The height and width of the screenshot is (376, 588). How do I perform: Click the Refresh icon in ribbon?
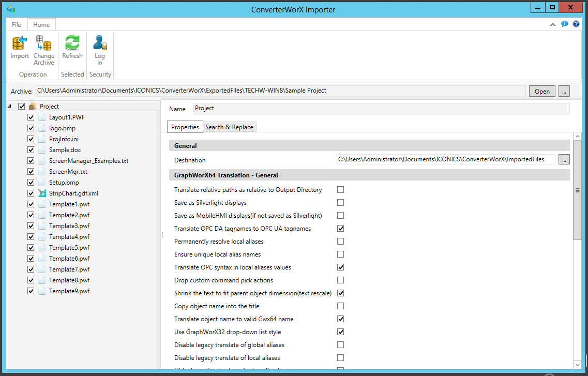click(72, 43)
